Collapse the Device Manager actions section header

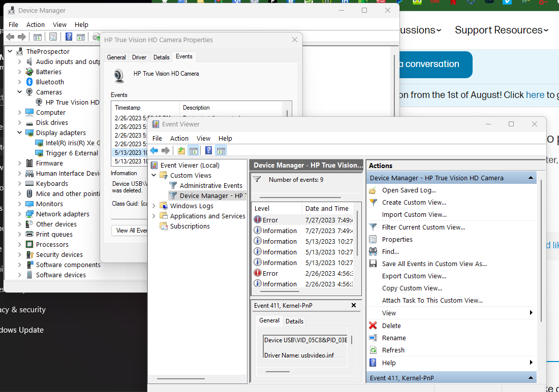click(531, 178)
